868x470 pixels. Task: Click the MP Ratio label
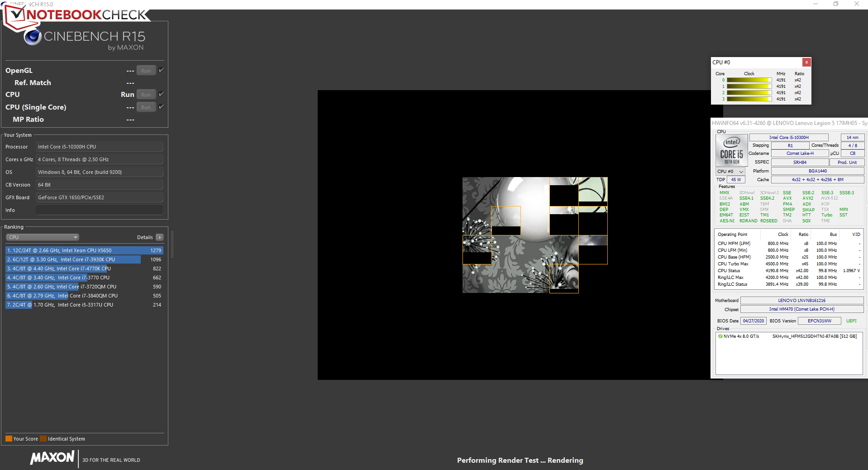coord(28,120)
